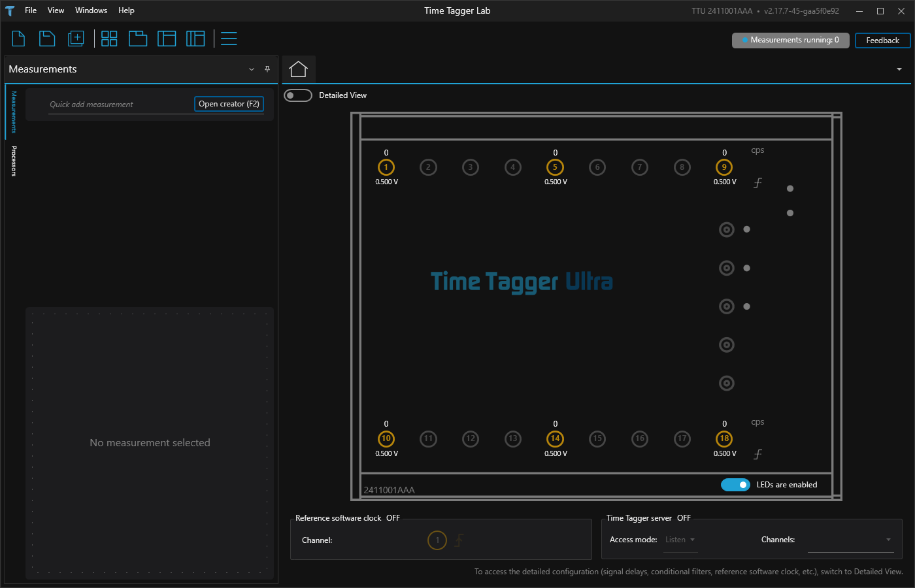
Task: Click input channel 15 circle
Action: [597, 438]
